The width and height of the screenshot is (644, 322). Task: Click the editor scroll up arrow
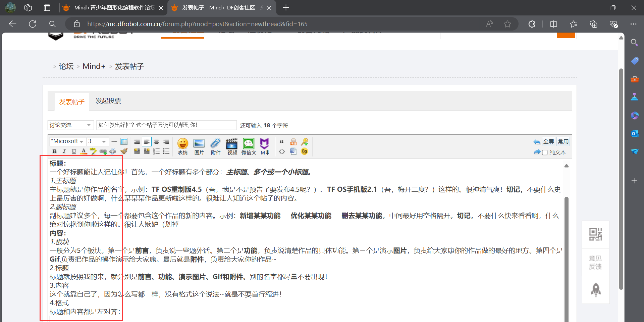(x=567, y=166)
